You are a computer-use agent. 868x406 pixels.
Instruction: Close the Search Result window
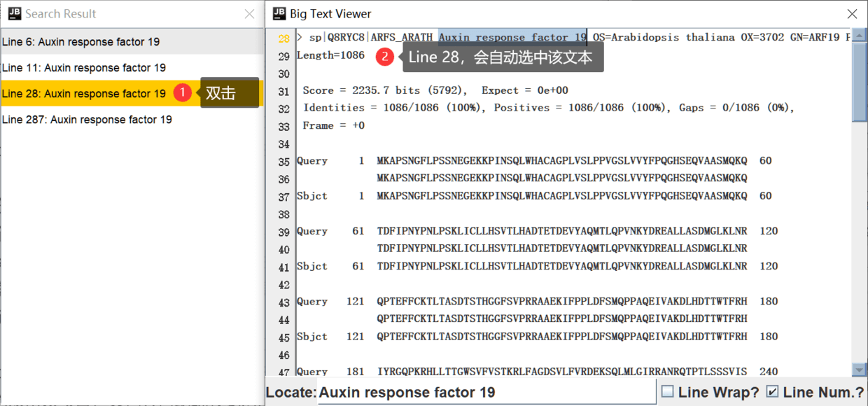click(x=249, y=14)
